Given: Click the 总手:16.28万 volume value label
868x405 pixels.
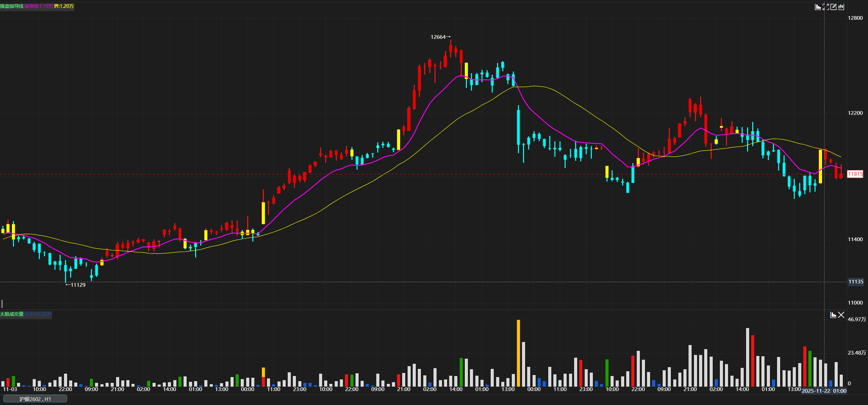Looking at the screenshot, I should point(38,314).
